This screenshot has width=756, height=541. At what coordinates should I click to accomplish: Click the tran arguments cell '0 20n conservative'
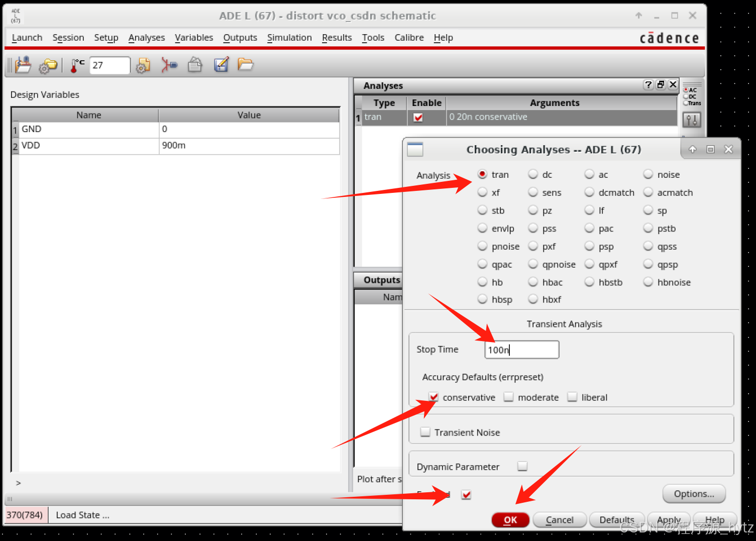561,117
